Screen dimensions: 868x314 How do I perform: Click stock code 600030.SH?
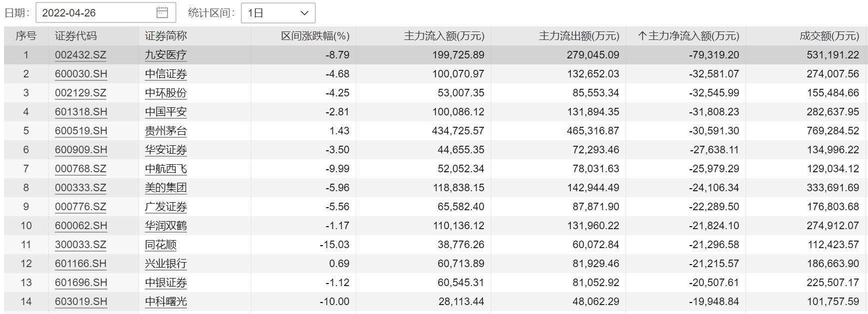point(81,74)
